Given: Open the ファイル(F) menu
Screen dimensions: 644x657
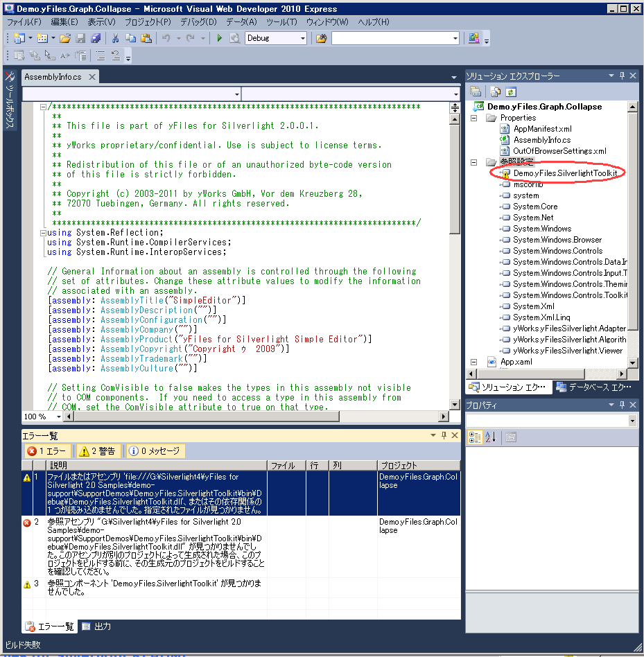Looking at the screenshot, I should point(24,21).
